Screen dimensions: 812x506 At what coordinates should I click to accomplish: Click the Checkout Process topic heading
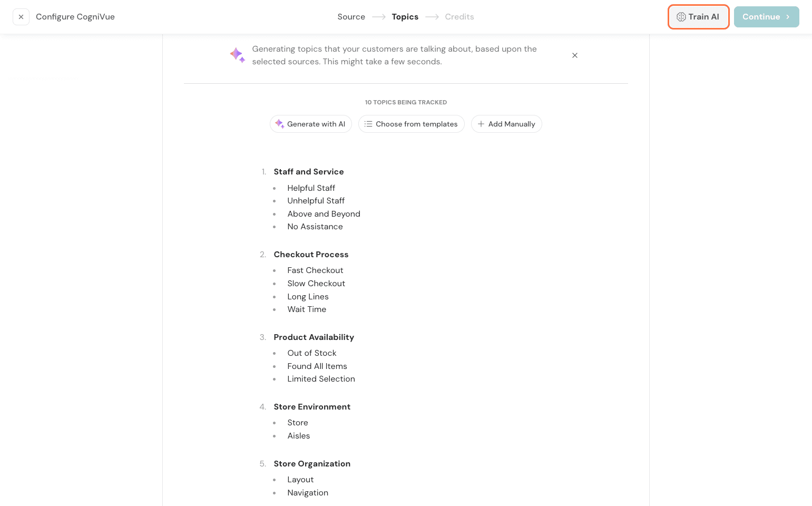point(311,255)
